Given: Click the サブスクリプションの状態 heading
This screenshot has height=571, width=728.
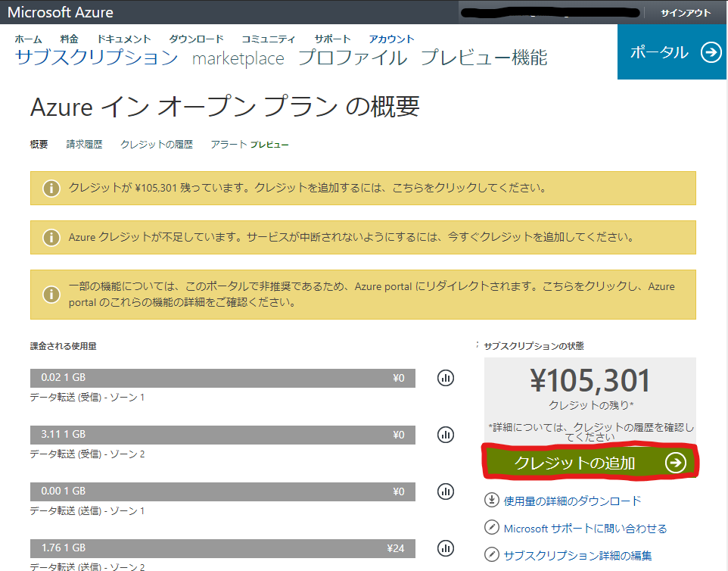Looking at the screenshot, I should [x=534, y=346].
